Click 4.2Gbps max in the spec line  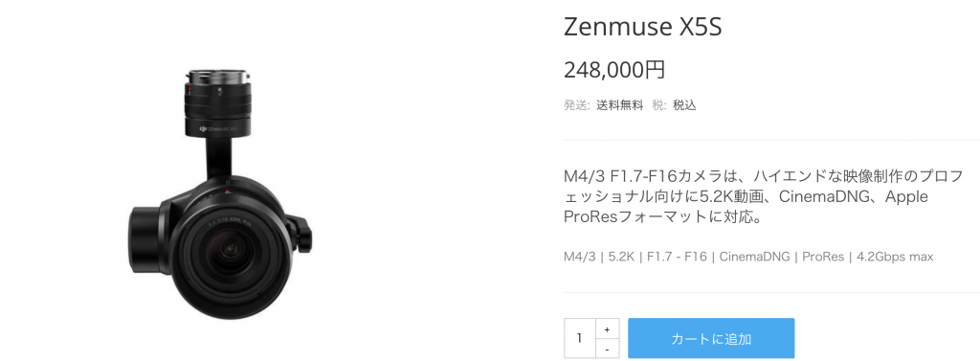pos(895,258)
